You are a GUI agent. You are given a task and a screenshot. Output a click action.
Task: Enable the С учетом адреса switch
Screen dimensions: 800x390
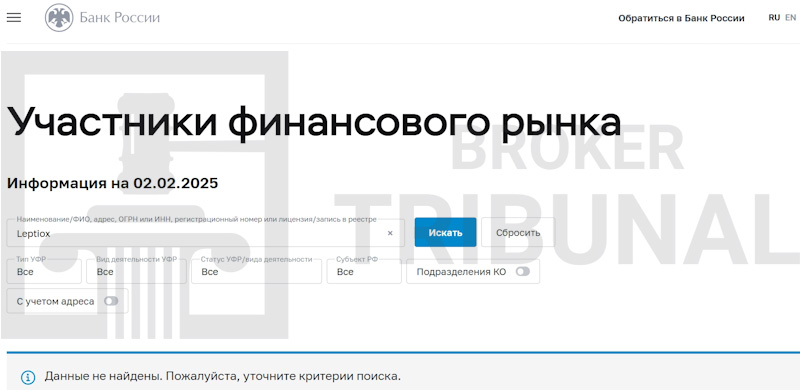pos(111,301)
